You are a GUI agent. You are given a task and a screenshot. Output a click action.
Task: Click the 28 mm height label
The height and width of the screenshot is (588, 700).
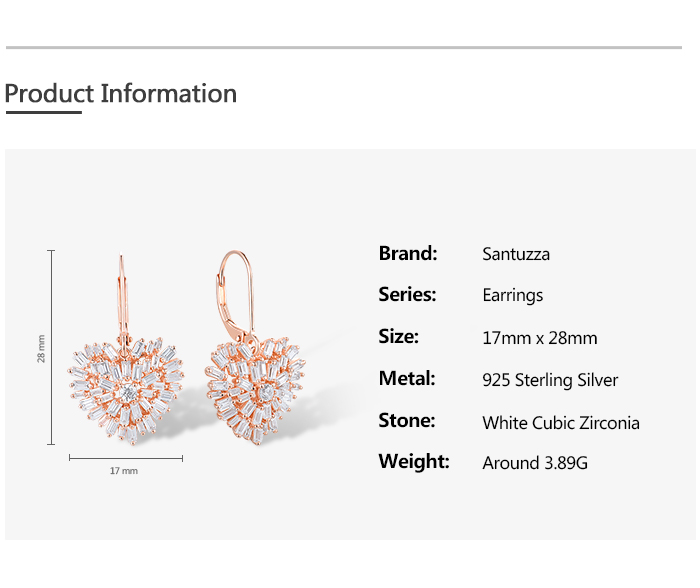click(x=42, y=348)
